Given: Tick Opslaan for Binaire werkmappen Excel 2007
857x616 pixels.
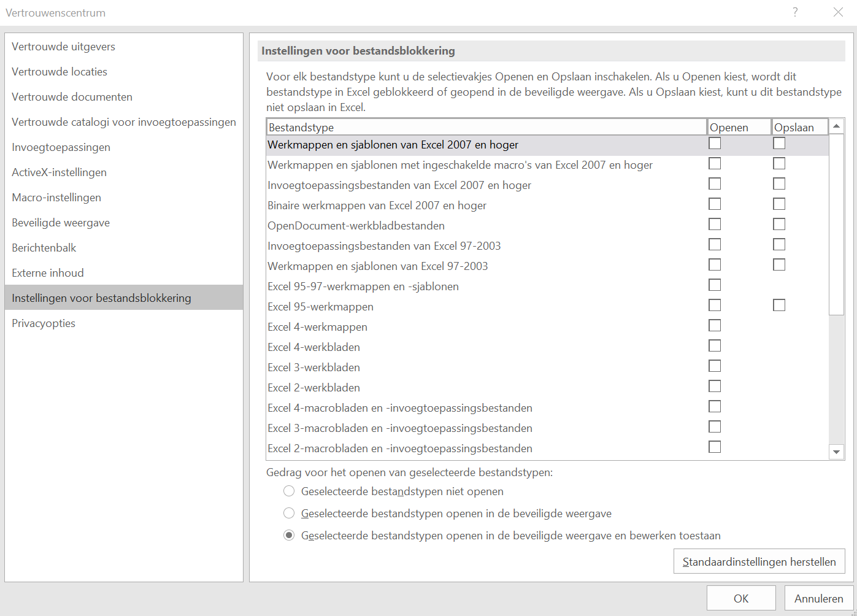Looking at the screenshot, I should (x=779, y=204).
